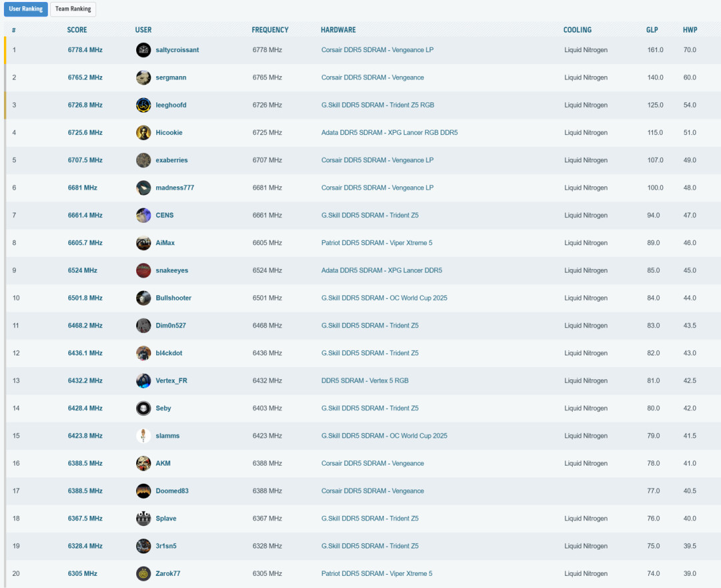The width and height of the screenshot is (721, 588).
Task: Click Bullshooter avatar icon
Action: (x=144, y=298)
